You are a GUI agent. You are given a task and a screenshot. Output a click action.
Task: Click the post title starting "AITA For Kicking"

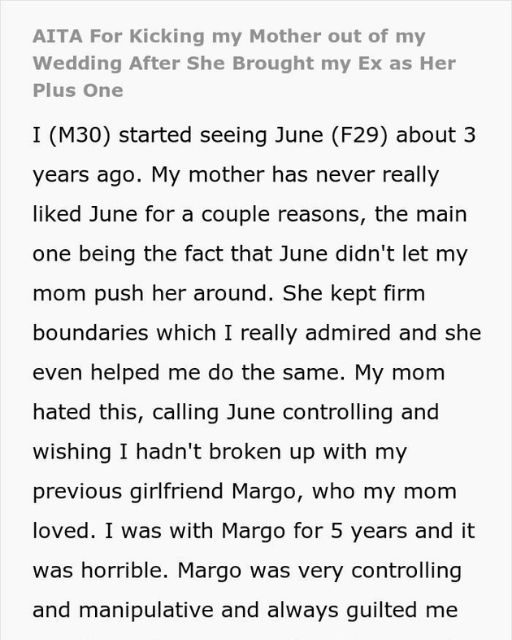244,63
